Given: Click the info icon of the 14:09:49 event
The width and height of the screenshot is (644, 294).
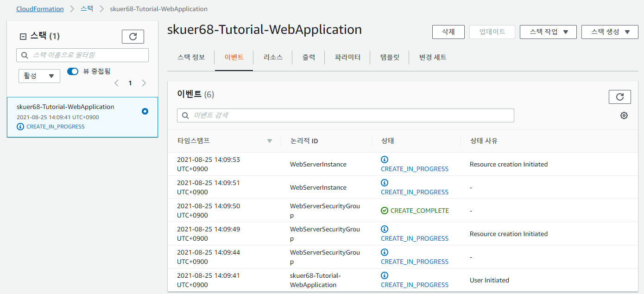Looking at the screenshot, I should [385, 229].
